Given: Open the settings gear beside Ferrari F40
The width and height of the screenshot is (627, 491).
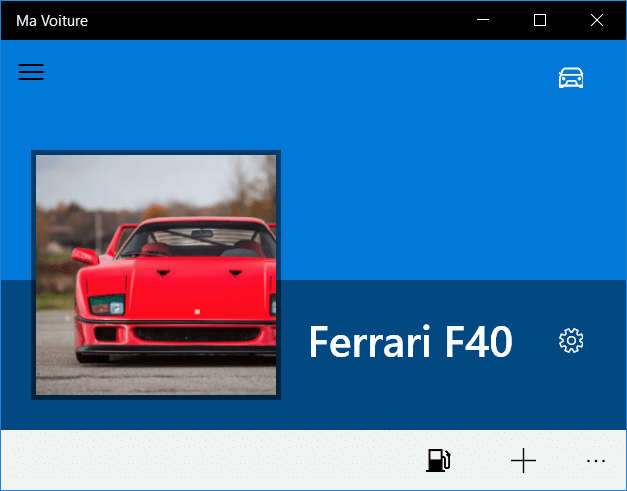Looking at the screenshot, I should click(x=571, y=341).
